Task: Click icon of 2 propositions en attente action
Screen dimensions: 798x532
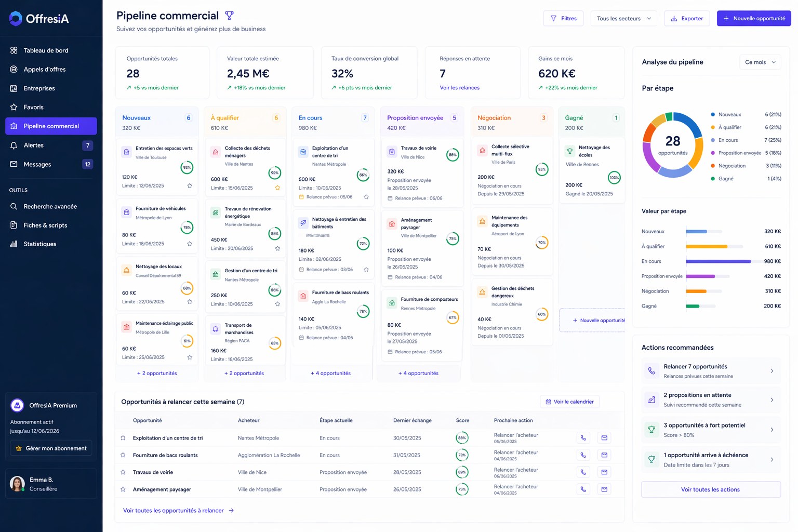Action: pos(651,400)
